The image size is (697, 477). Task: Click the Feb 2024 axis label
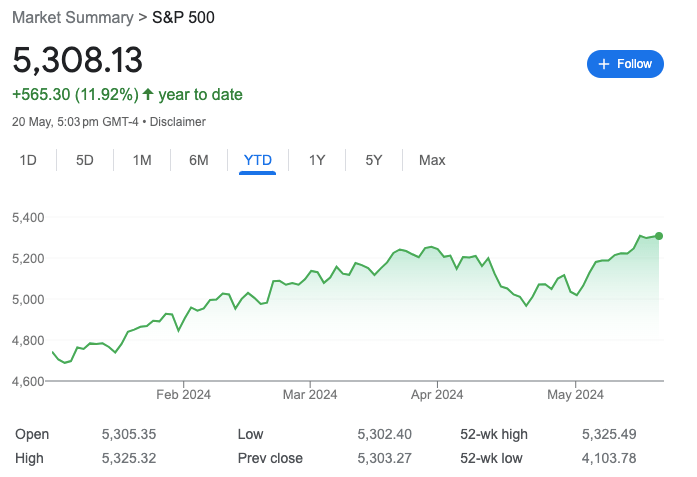(184, 394)
